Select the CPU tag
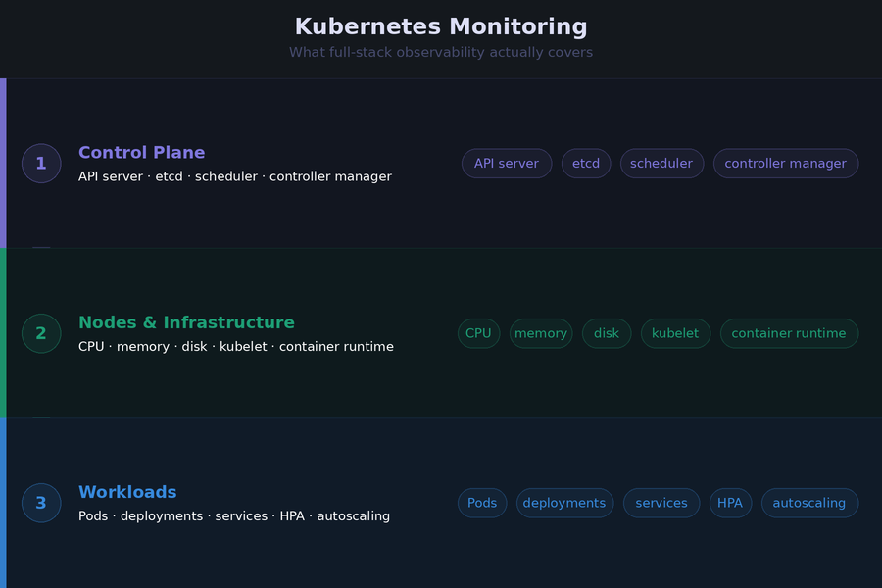The height and width of the screenshot is (588, 882). (x=478, y=333)
